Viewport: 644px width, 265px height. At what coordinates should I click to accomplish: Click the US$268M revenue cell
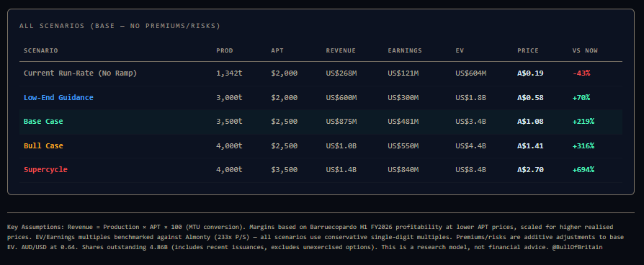[341, 73]
